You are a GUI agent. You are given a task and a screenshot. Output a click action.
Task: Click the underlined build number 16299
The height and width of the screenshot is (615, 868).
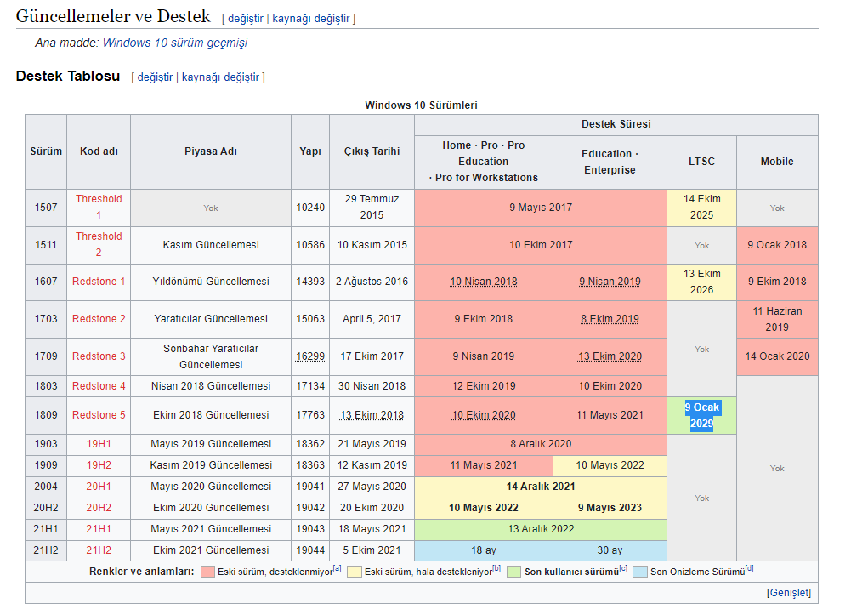[309, 356]
